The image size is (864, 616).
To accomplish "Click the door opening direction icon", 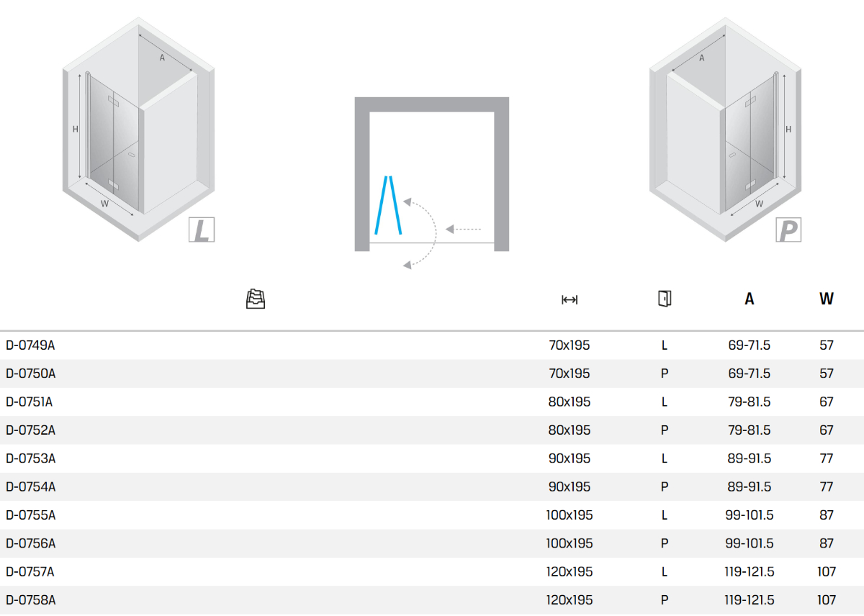I will tap(665, 299).
